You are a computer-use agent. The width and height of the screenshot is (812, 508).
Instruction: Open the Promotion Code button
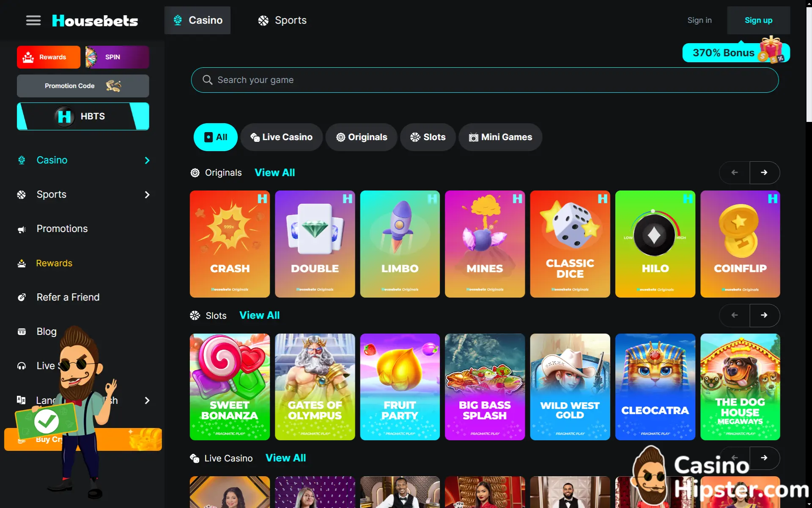(x=83, y=86)
